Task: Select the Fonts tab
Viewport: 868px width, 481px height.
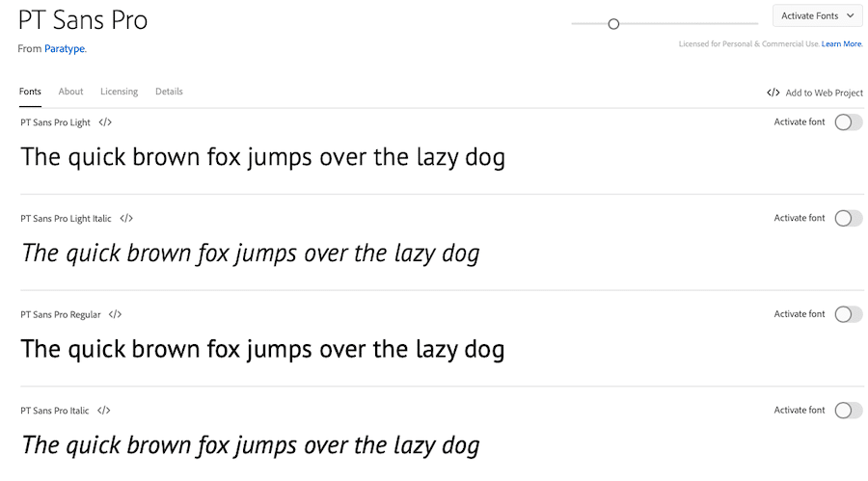Action: pyautogui.click(x=30, y=92)
